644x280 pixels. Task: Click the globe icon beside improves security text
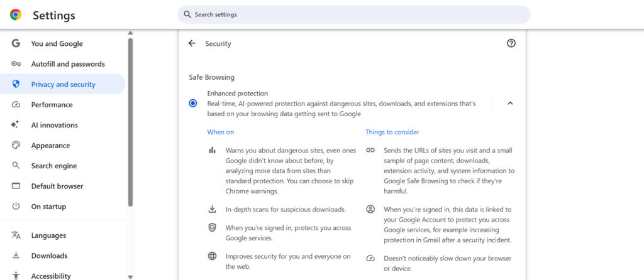[x=212, y=256]
